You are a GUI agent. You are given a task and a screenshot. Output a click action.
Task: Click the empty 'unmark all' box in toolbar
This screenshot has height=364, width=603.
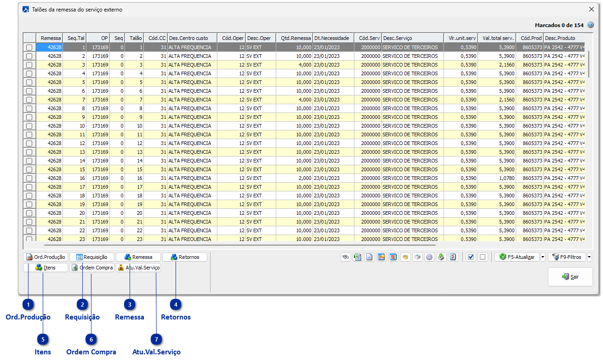click(x=482, y=257)
